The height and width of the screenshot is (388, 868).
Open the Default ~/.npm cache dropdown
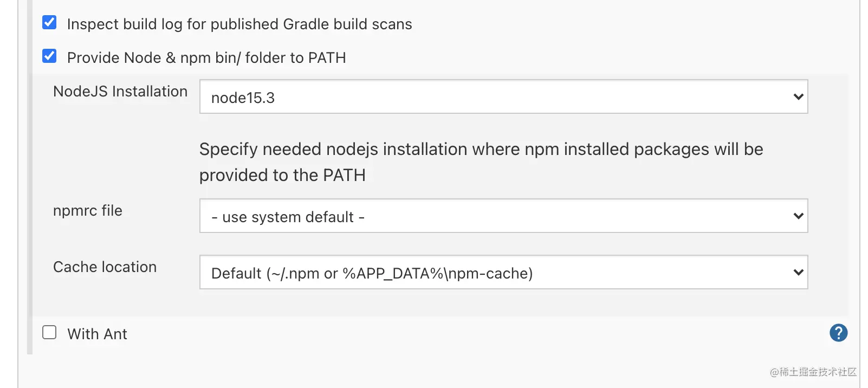(x=503, y=273)
